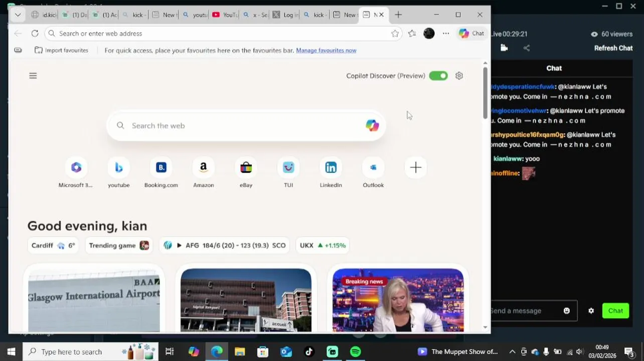Screen dimensions: 644x361
Task: Click the volume icon in system tray
Action: pos(579,352)
